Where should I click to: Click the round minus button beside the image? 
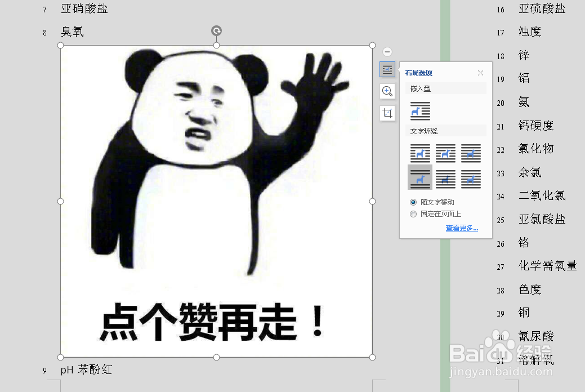[x=387, y=51]
